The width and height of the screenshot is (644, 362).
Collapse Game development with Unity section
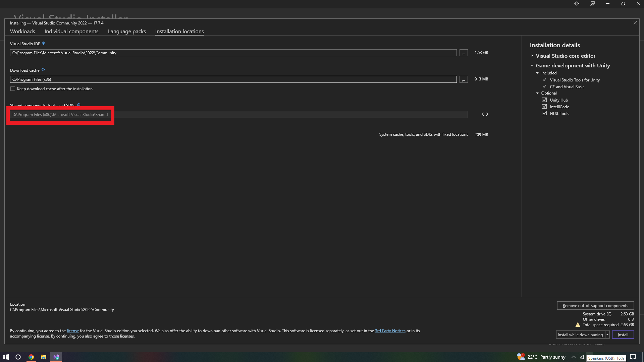[532, 66]
